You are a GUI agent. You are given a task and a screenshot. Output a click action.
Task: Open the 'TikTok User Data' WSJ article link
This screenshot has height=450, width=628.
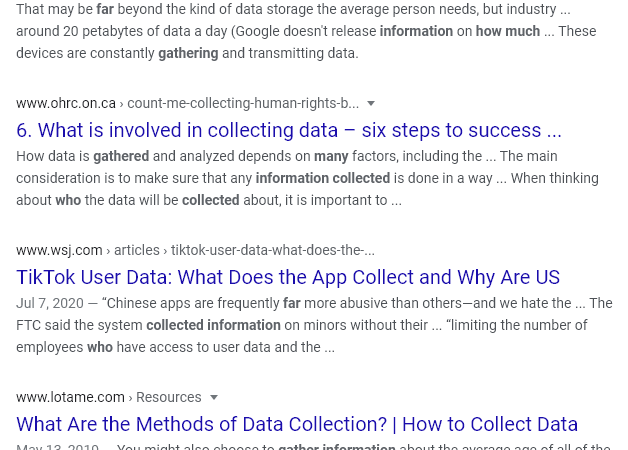click(x=288, y=277)
